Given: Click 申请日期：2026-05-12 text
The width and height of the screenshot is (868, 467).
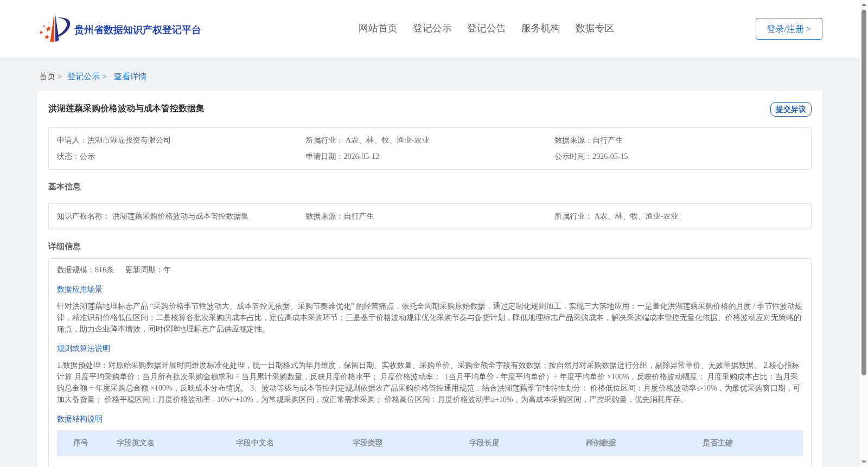Looking at the screenshot, I should tap(342, 156).
